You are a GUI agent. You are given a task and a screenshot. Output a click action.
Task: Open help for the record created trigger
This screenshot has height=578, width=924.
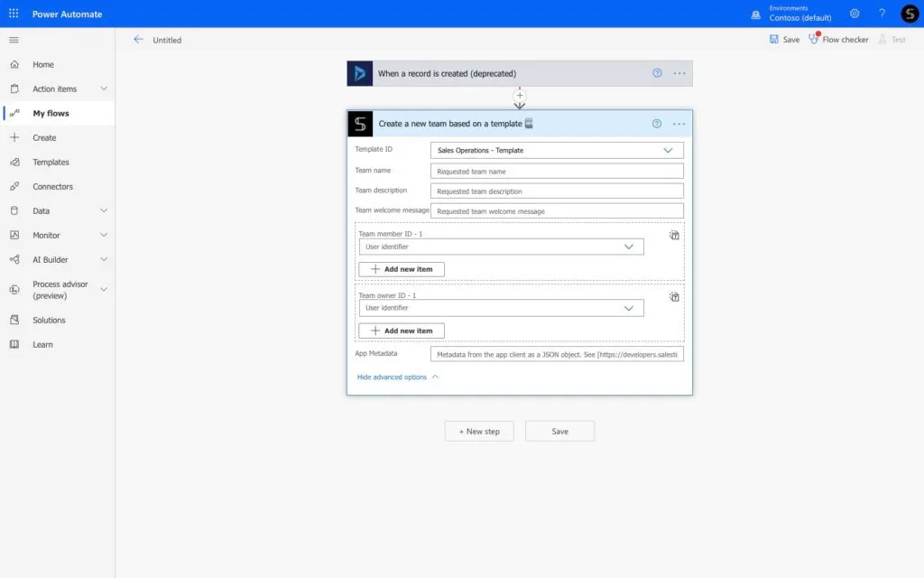click(657, 73)
